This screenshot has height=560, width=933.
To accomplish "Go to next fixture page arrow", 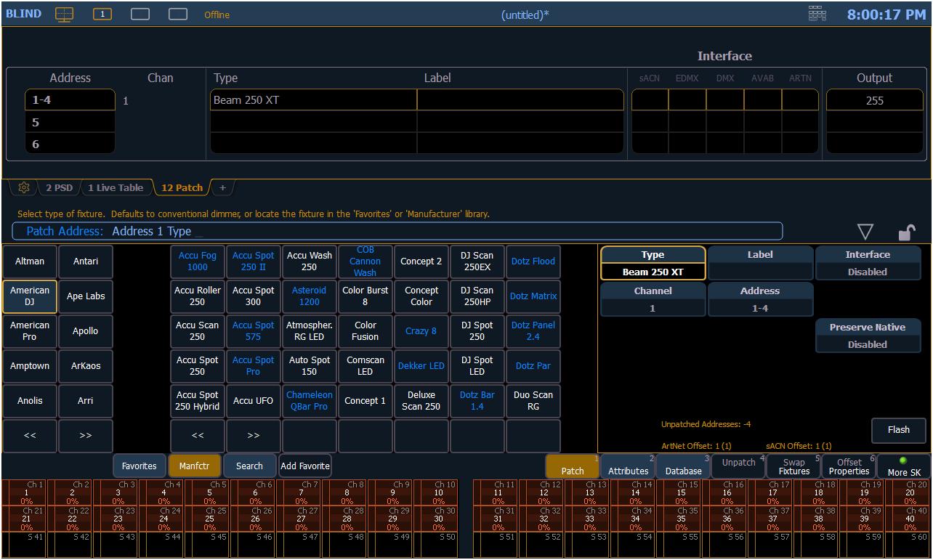I will point(254,436).
